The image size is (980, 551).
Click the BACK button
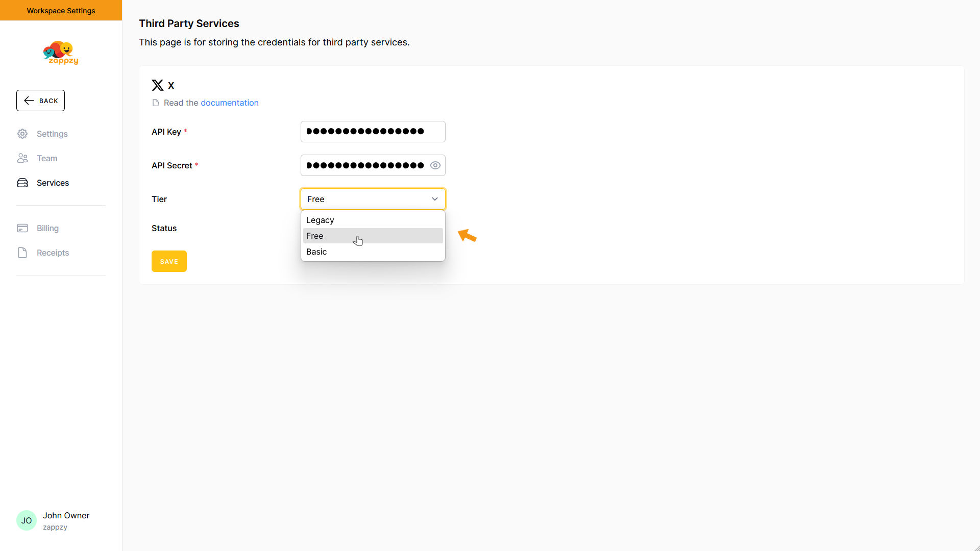point(41,101)
